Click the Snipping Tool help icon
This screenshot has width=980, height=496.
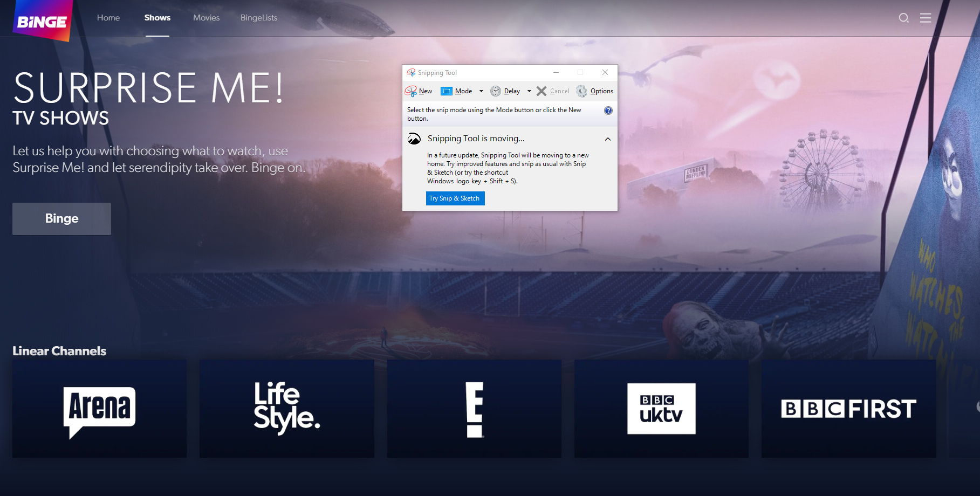point(608,111)
